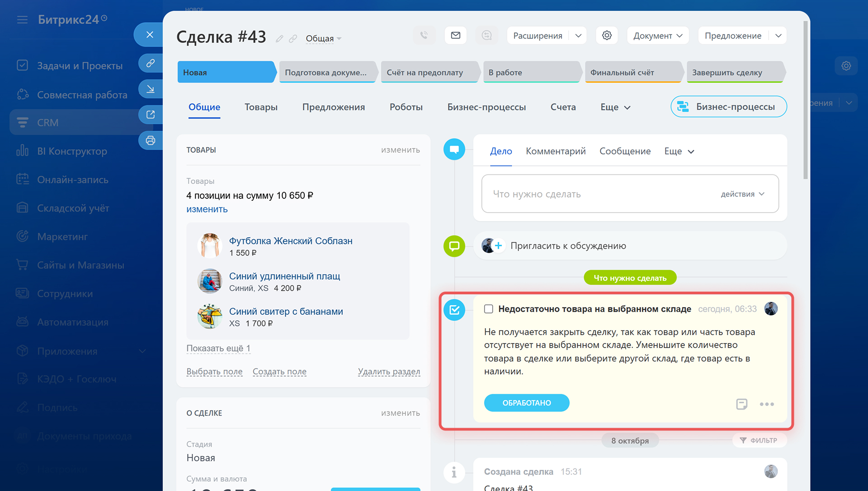This screenshot has width=868, height=491.
Task: Open deal in new window icon
Action: click(x=151, y=115)
